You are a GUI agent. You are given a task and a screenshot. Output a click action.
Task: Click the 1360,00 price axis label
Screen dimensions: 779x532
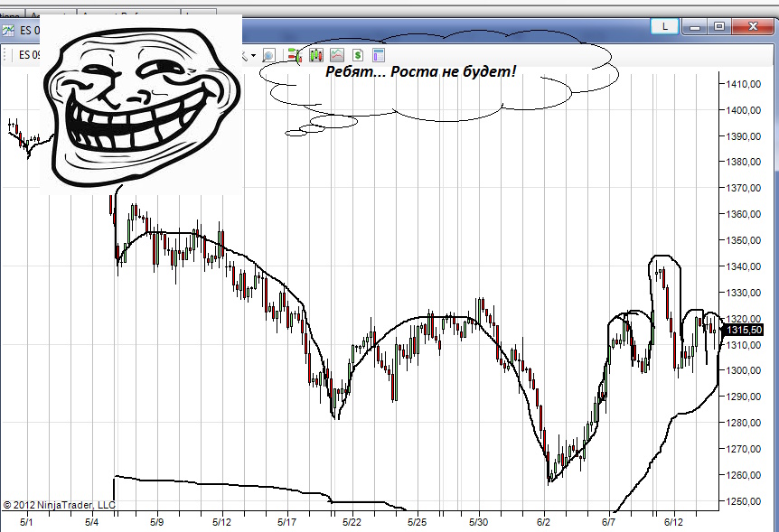(743, 214)
